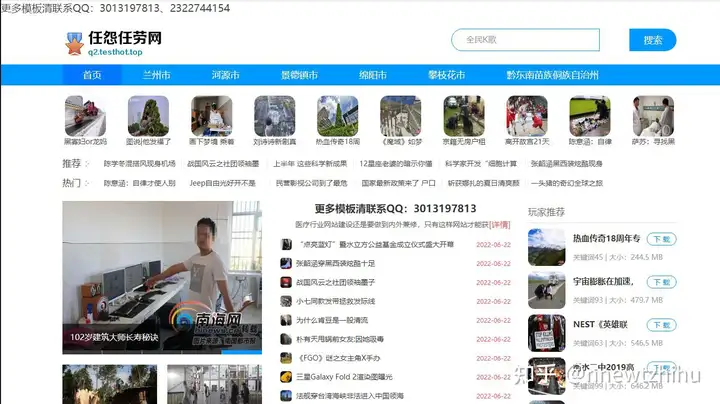Click recommended link 陈学冬混搭风现身机场
The width and height of the screenshot is (720, 404).
click(x=140, y=163)
